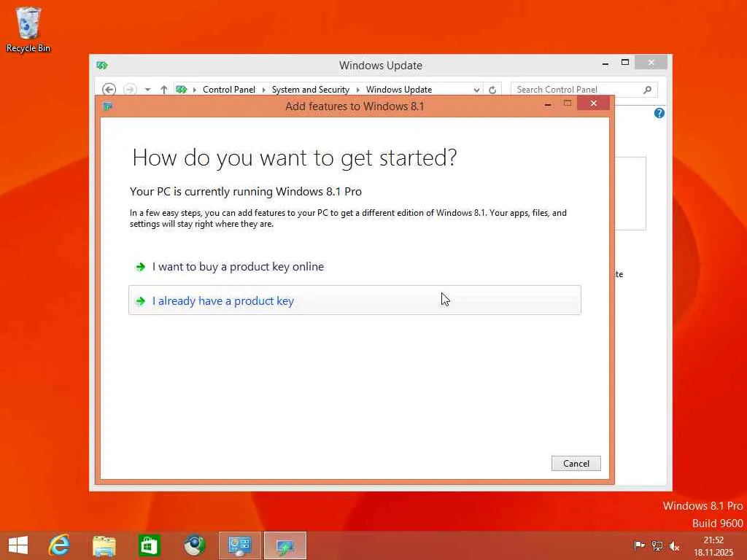Minimize the Windows Update window

(605, 63)
